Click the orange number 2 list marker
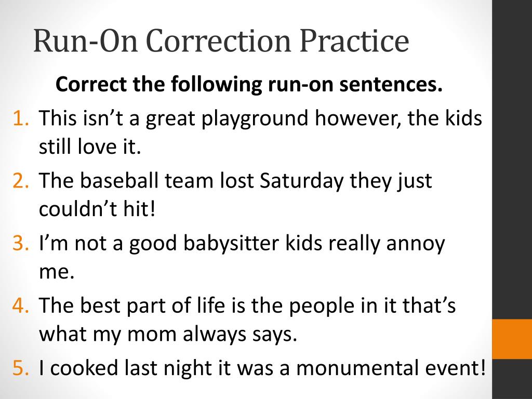The height and width of the screenshot is (399, 532). 21,180
